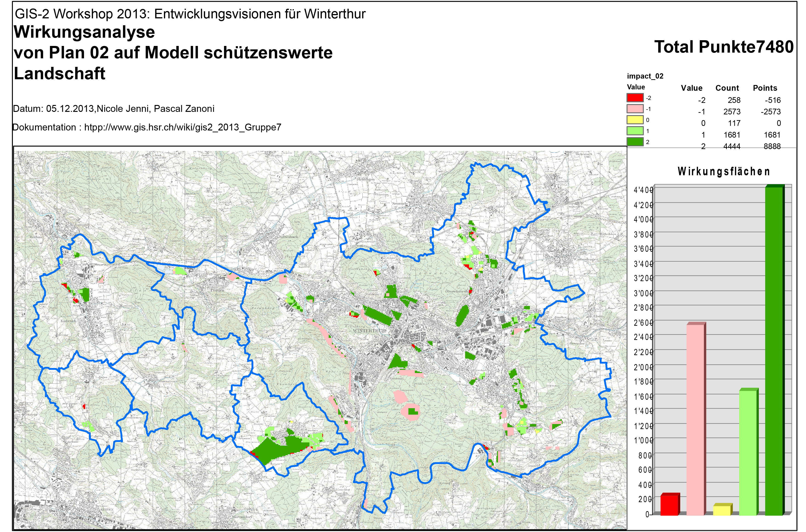Click the light green 1 legend swatch

pyautogui.click(x=635, y=131)
